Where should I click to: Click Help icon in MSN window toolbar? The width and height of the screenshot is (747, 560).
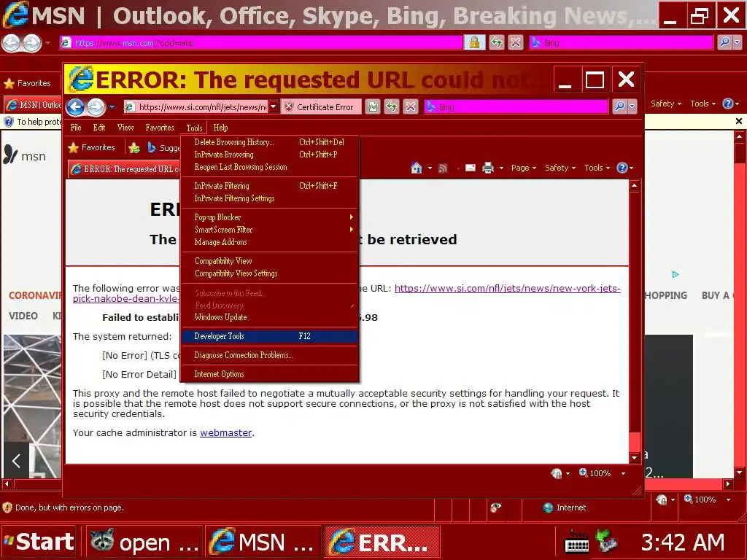click(x=728, y=104)
